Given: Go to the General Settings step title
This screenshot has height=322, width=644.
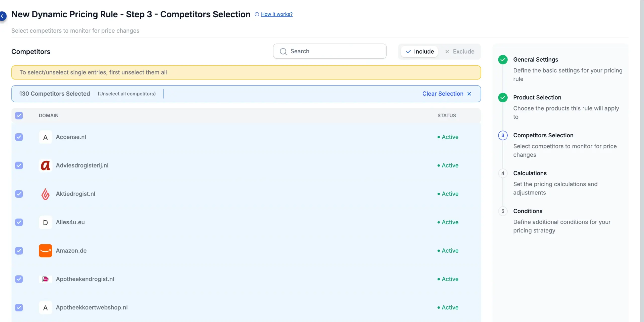Looking at the screenshot, I should [x=536, y=60].
